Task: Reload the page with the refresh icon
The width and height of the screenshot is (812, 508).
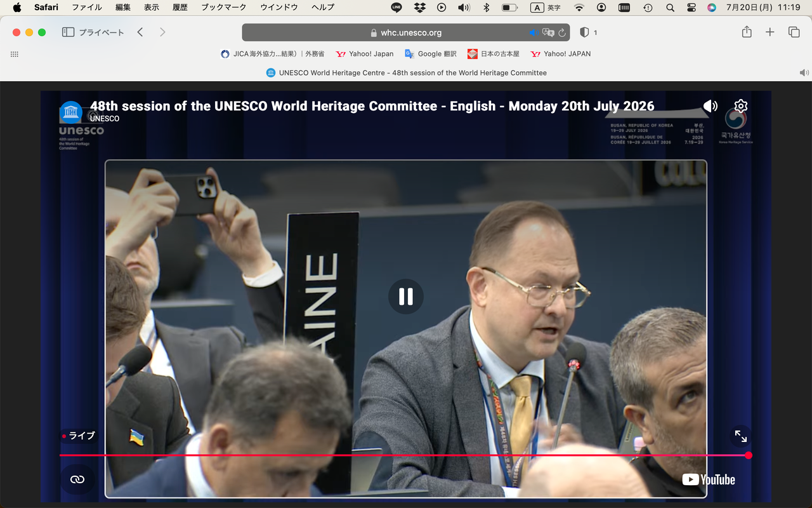Action: [562, 32]
